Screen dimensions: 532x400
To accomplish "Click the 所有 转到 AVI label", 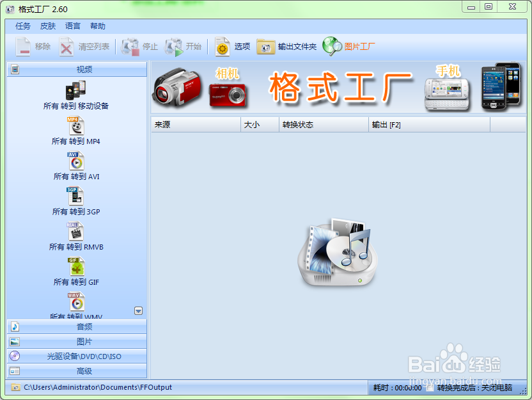I will 76,177.
